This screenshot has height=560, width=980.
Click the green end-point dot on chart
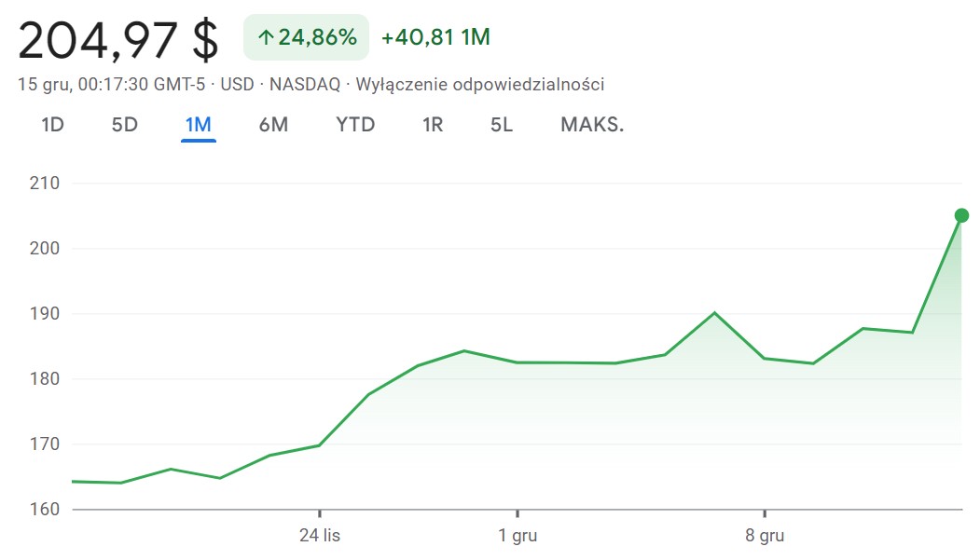[961, 215]
